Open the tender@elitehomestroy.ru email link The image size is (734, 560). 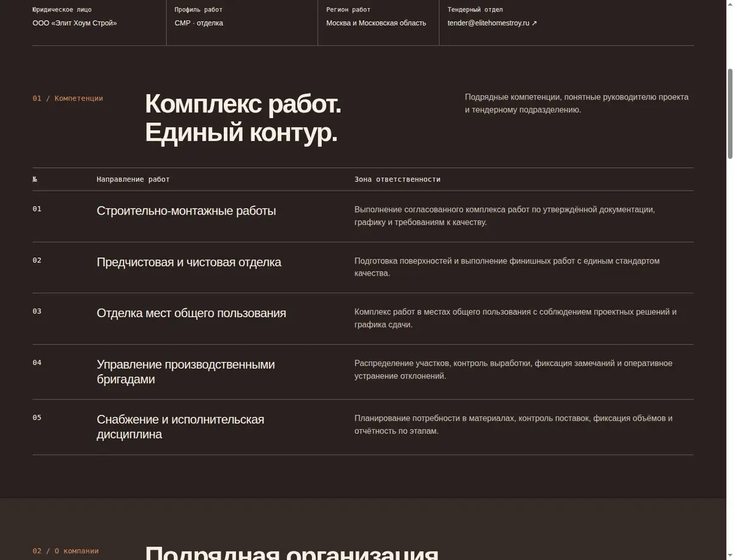click(492, 23)
